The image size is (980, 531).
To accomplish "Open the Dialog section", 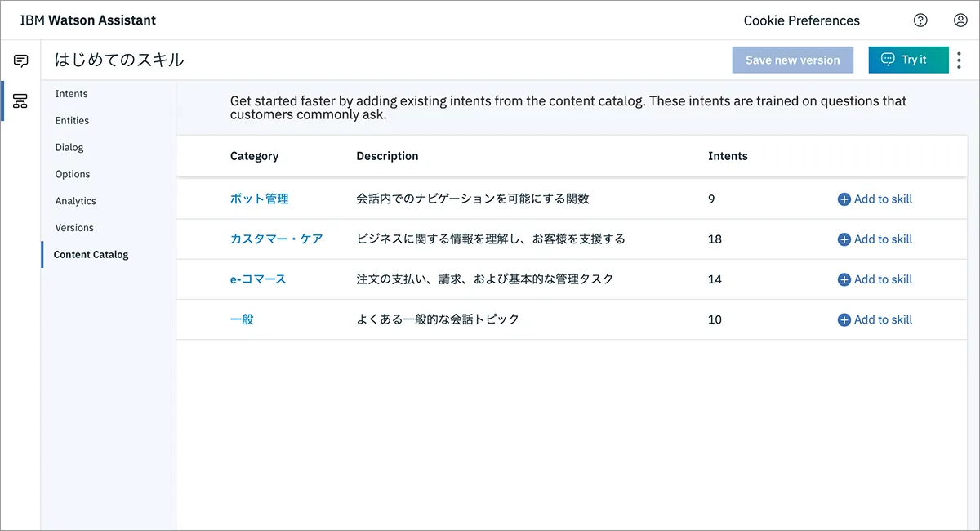I will click(69, 148).
